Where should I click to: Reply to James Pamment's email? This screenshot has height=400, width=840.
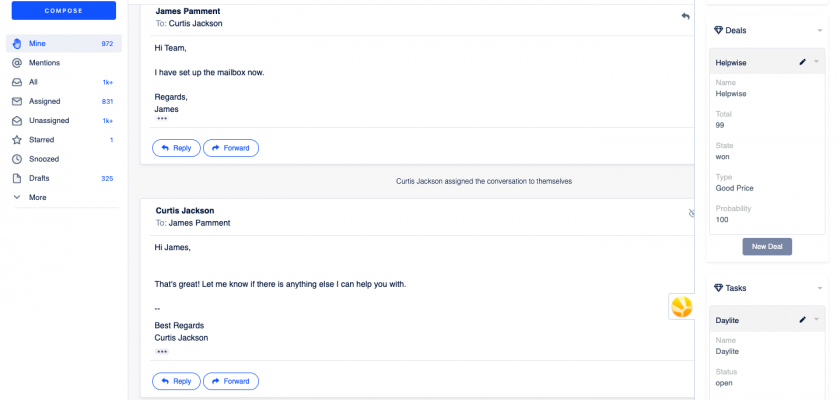pyautogui.click(x=176, y=148)
